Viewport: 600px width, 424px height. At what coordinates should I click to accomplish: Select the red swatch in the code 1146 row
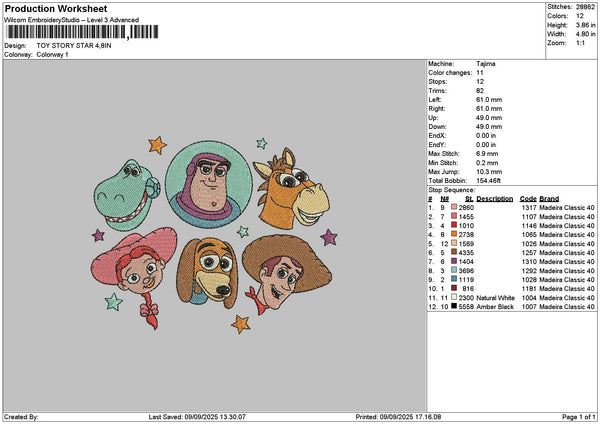(454, 225)
